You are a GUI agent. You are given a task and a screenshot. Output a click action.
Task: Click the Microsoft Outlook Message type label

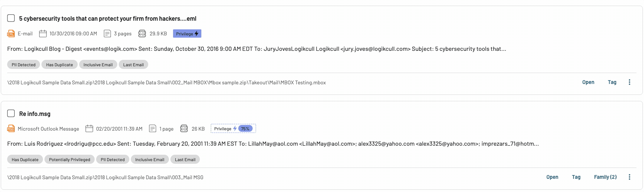click(48, 129)
